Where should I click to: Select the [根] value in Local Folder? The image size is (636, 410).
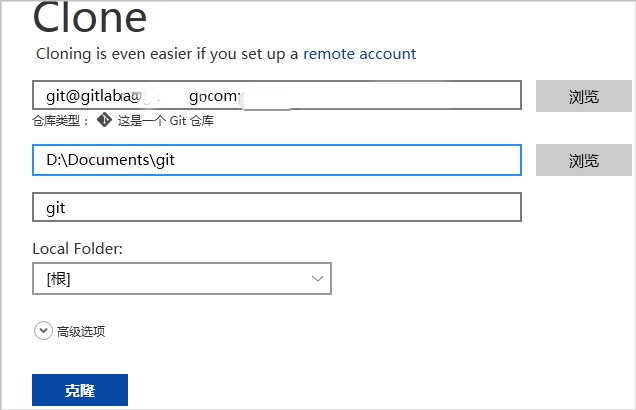58,279
